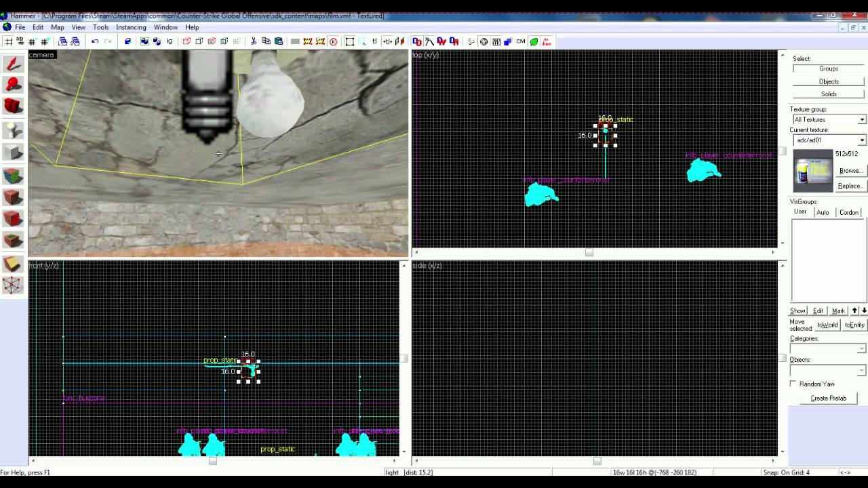868x488 pixels.
Task: Select the red arrow Selection tool
Action: [x=12, y=64]
